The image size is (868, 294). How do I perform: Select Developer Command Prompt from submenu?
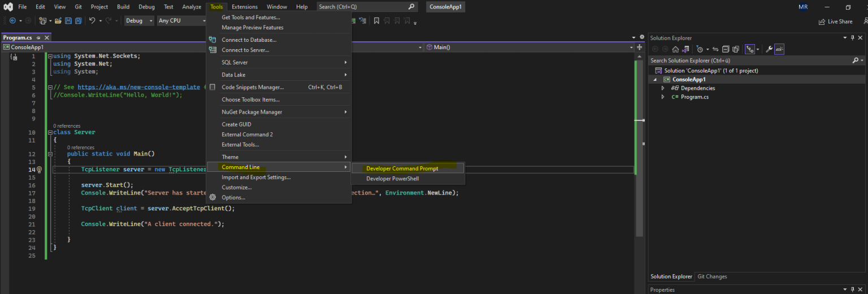point(402,168)
